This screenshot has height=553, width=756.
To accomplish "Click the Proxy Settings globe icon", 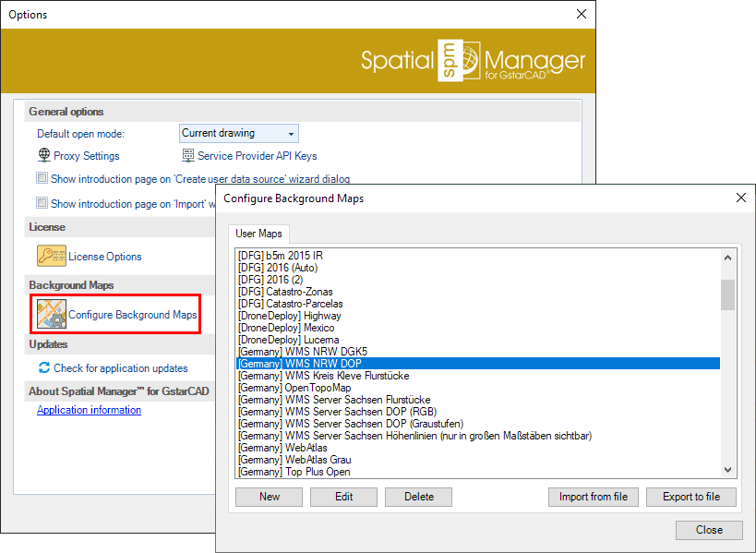I will [x=43, y=156].
